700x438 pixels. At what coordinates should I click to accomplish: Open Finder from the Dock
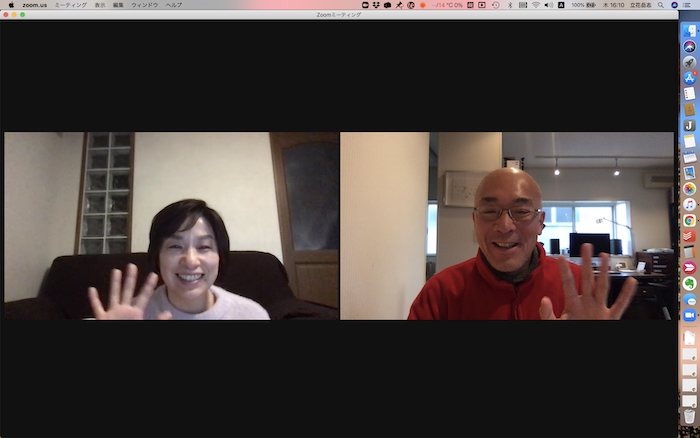click(689, 30)
